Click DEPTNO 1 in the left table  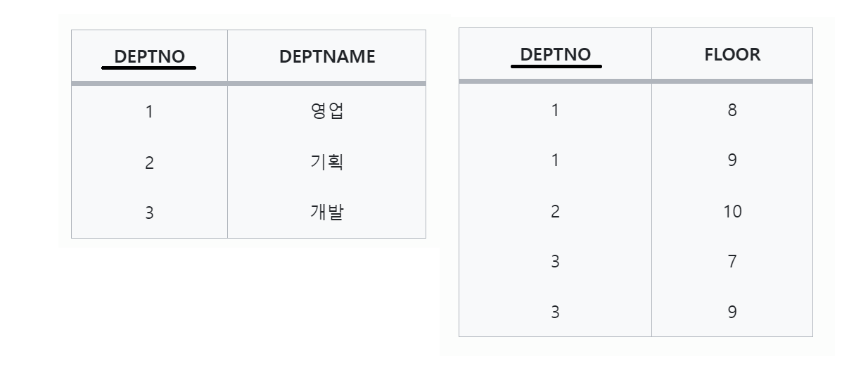(149, 111)
